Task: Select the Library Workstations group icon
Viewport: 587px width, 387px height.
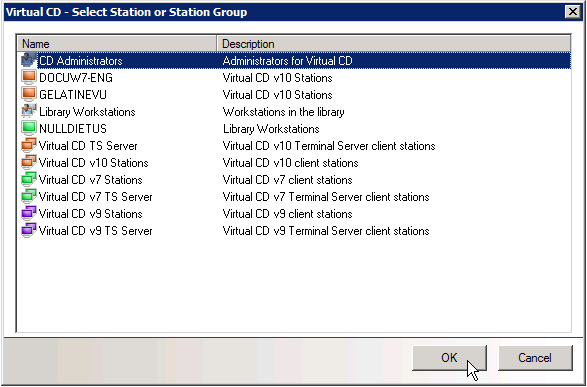Action: (x=29, y=112)
